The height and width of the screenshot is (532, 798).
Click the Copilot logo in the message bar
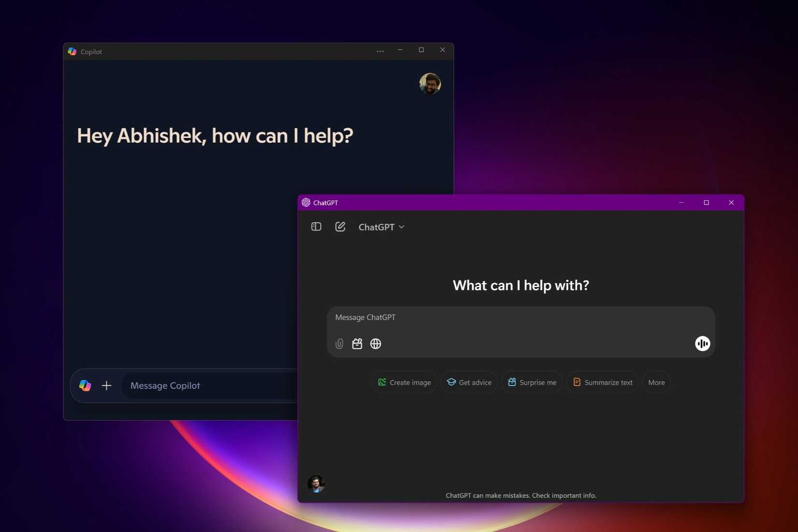85,385
